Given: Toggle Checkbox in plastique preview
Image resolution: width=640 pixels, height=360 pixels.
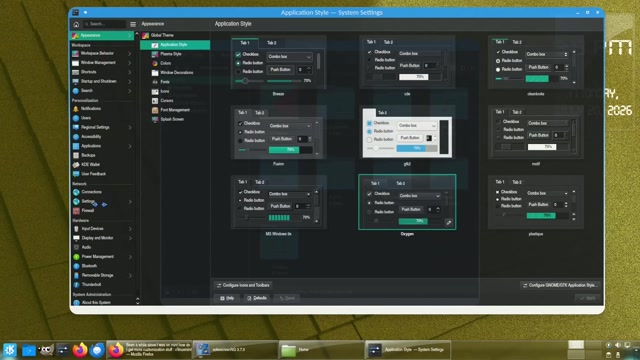Looking at the screenshot, I should tap(498, 192).
